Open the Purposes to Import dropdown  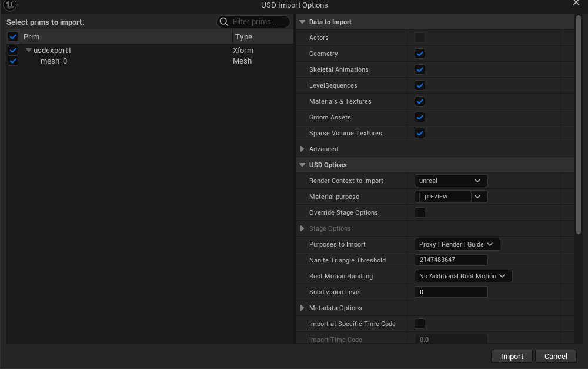[457, 244]
